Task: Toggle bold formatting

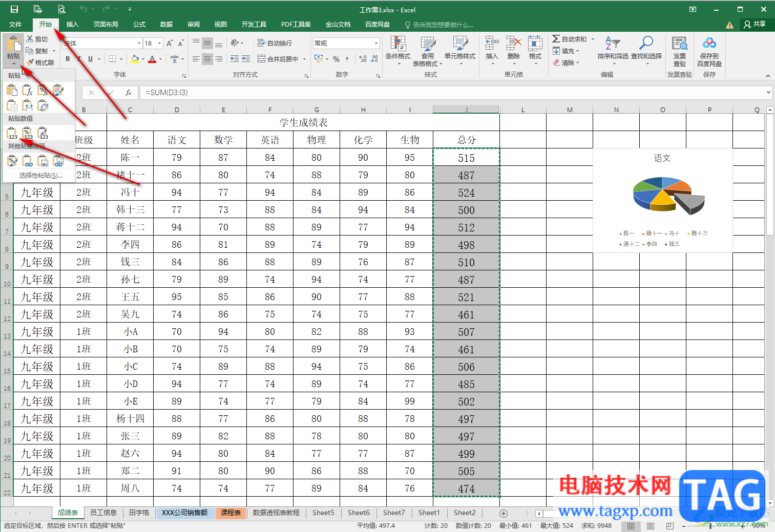Action: coord(68,59)
